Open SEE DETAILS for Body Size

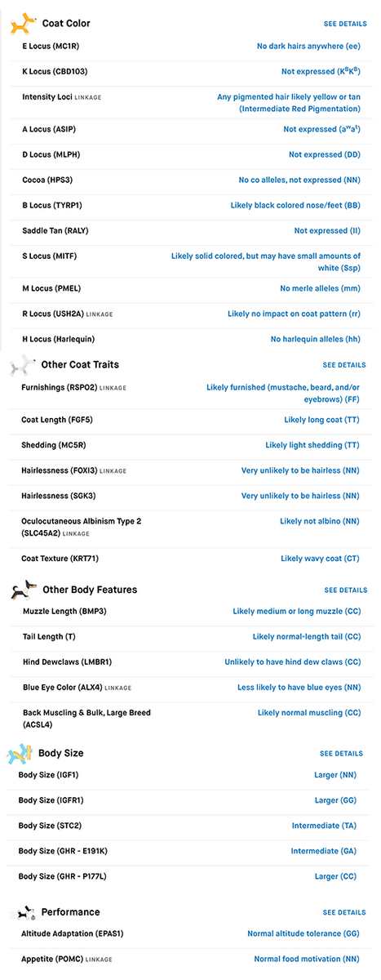pyautogui.click(x=342, y=754)
